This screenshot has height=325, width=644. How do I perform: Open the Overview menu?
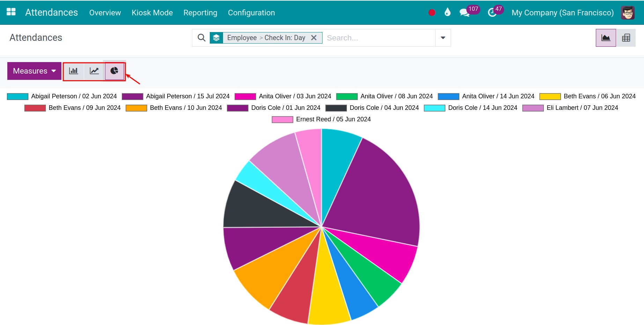click(105, 13)
